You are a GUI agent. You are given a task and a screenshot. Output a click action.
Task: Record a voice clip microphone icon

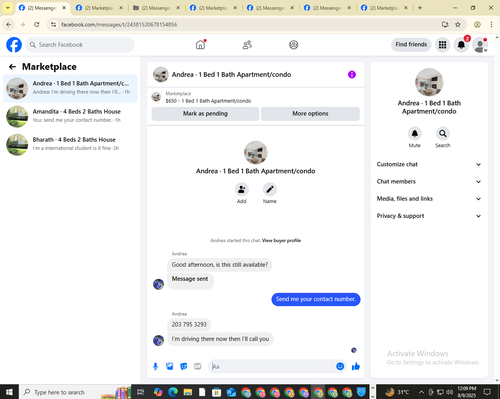[x=155, y=367]
